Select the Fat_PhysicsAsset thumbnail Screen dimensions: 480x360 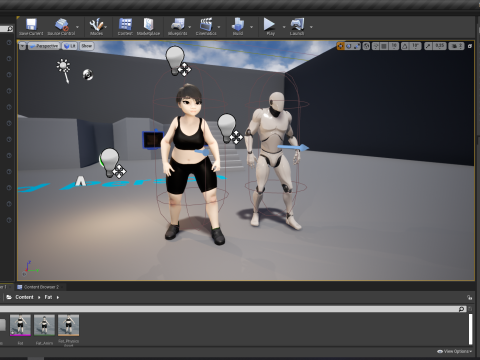point(69,325)
